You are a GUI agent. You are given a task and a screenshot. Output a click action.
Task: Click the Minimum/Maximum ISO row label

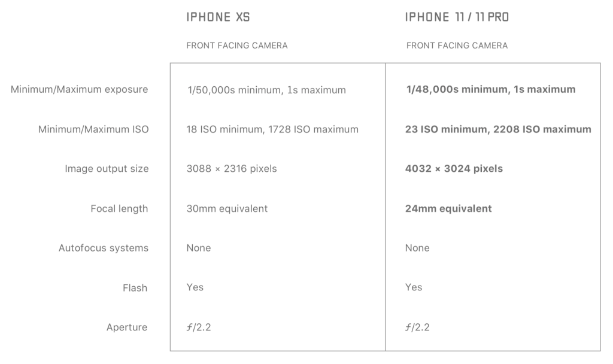tap(92, 129)
